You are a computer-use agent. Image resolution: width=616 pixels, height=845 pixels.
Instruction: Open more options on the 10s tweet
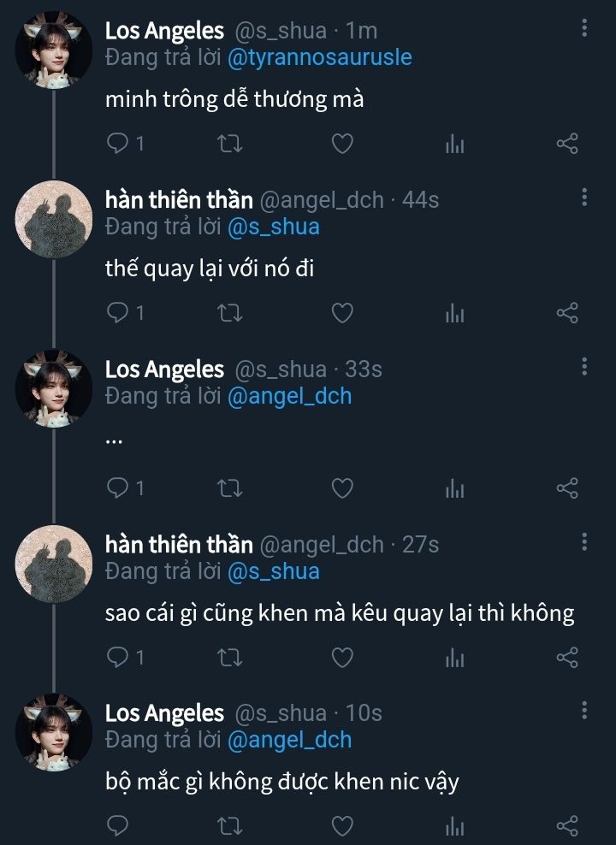584,711
